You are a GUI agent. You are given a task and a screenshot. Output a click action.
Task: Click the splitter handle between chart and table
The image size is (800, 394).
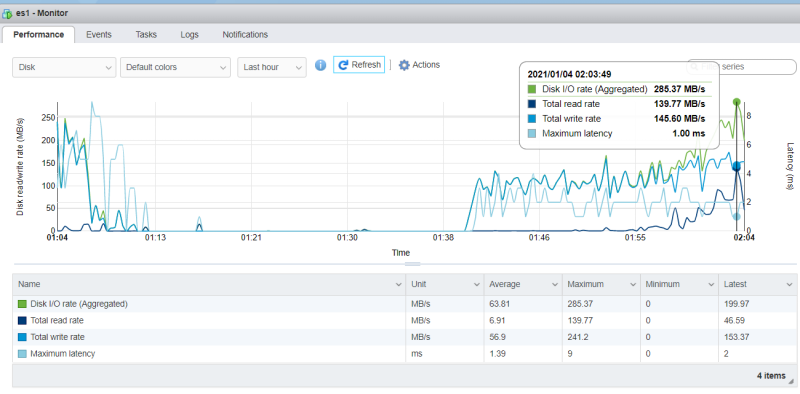[412, 264]
